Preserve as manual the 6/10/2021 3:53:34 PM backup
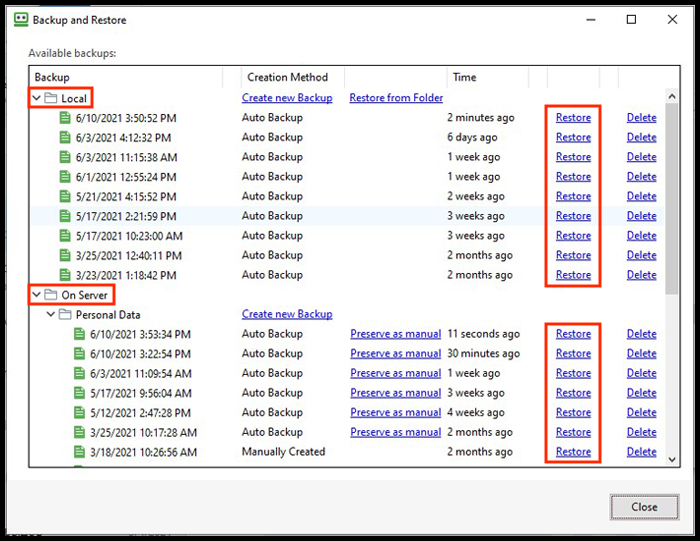This screenshot has width=700, height=541. pos(396,334)
